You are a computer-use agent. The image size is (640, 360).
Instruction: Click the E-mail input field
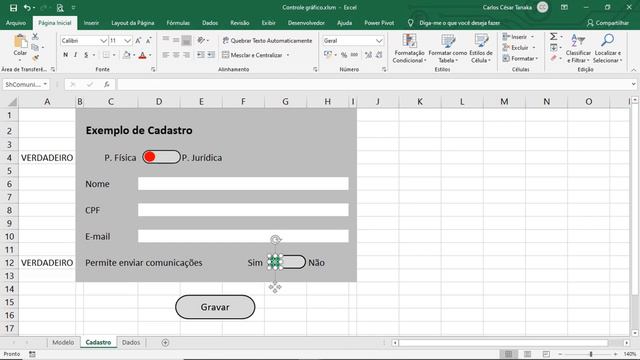[x=243, y=236]
